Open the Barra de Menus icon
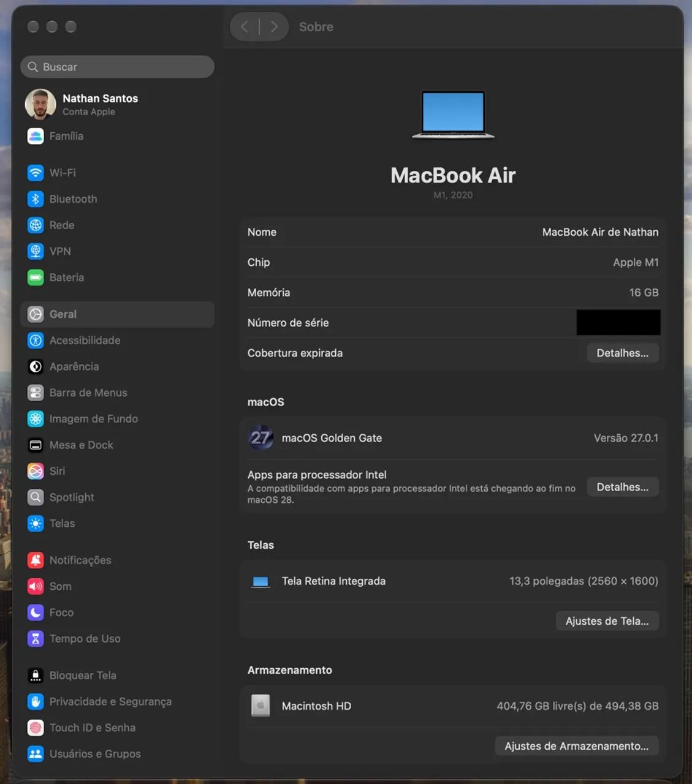The width and height of the screenshot is (692, 784). pos(36,393)
